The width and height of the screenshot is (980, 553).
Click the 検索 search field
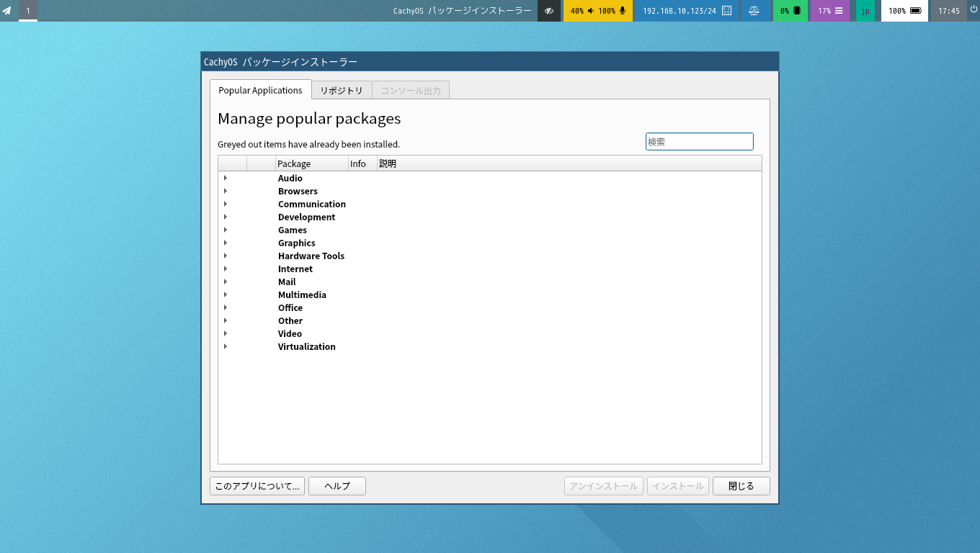pyautogui.click(x=699, y=142)
